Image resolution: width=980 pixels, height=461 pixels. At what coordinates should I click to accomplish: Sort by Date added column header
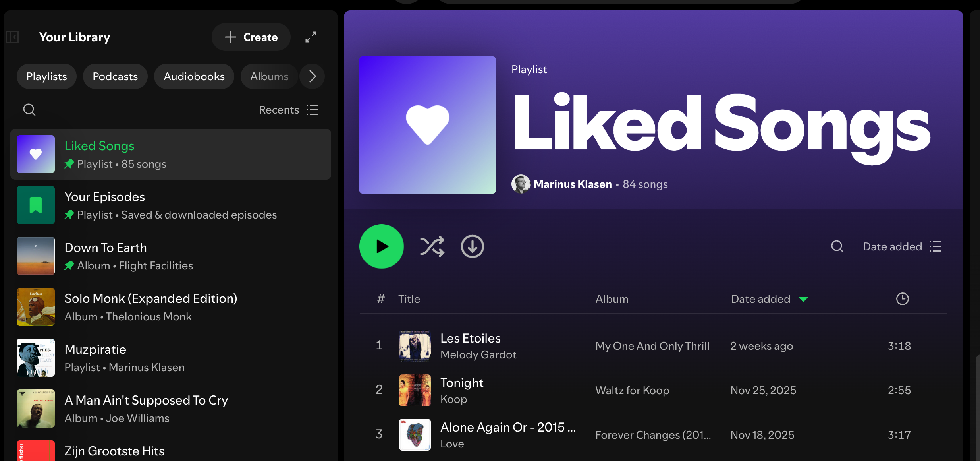[761, 299]
